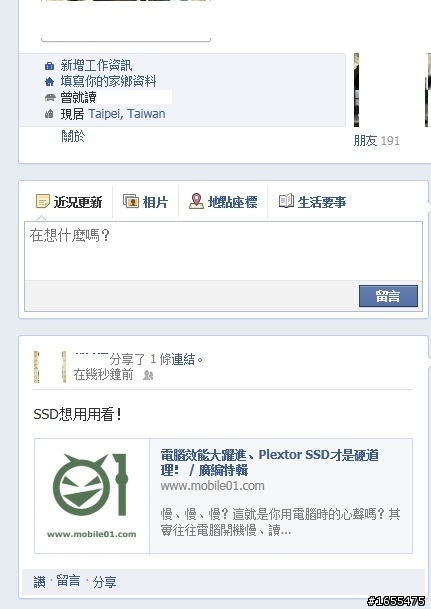The height and width of the screenshot is (609, 431).
Task: Switch to the 相片 tab
Action: click(145, 202)
